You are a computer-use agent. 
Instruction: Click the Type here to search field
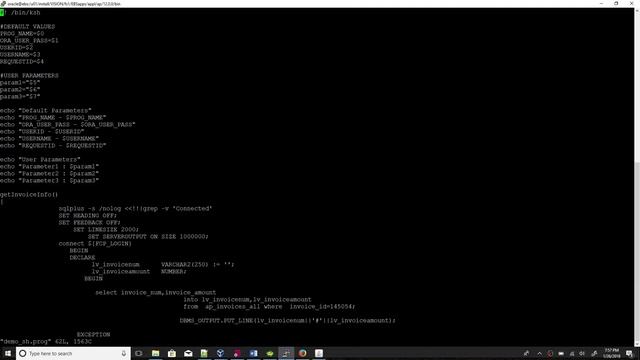pyautogui.click(x=73, y=353)
